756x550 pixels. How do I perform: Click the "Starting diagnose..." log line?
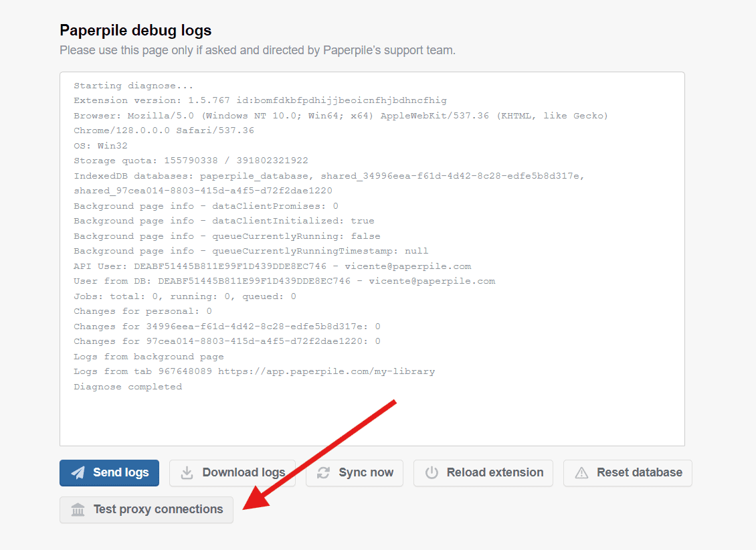point(134,86)
